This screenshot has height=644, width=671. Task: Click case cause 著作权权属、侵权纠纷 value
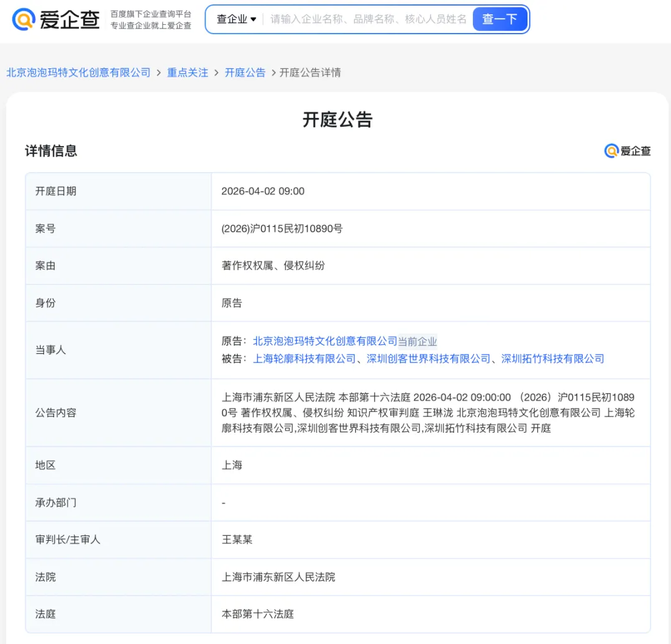273,266
